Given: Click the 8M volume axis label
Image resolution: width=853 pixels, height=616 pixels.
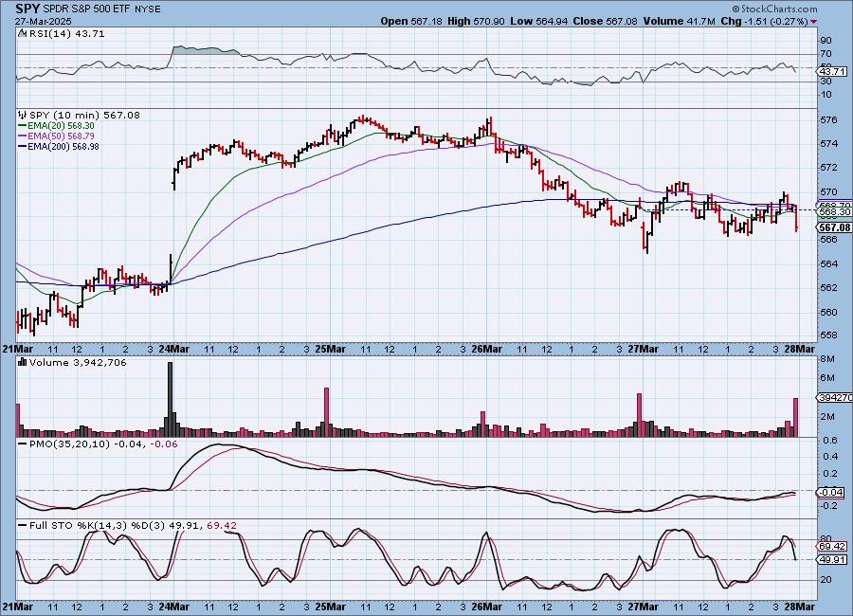Looking at the screenshot, I should (x=826, y=358).
